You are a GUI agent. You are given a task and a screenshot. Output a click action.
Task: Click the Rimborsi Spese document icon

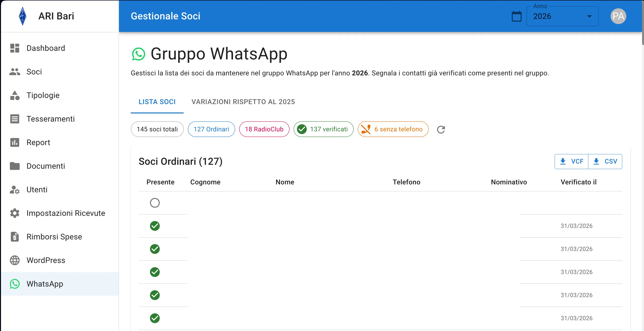[x=15, y=237]
